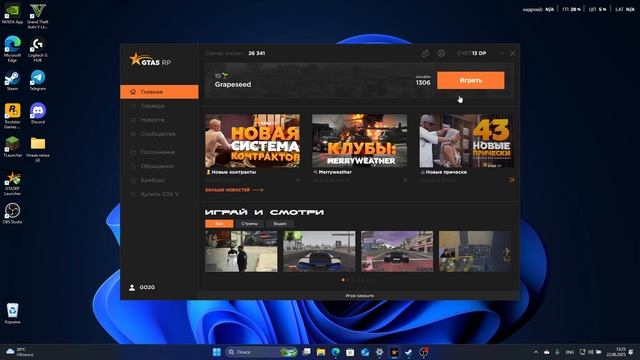
Task: Click the TLauncher desktop icon
Action: [12, 147]
